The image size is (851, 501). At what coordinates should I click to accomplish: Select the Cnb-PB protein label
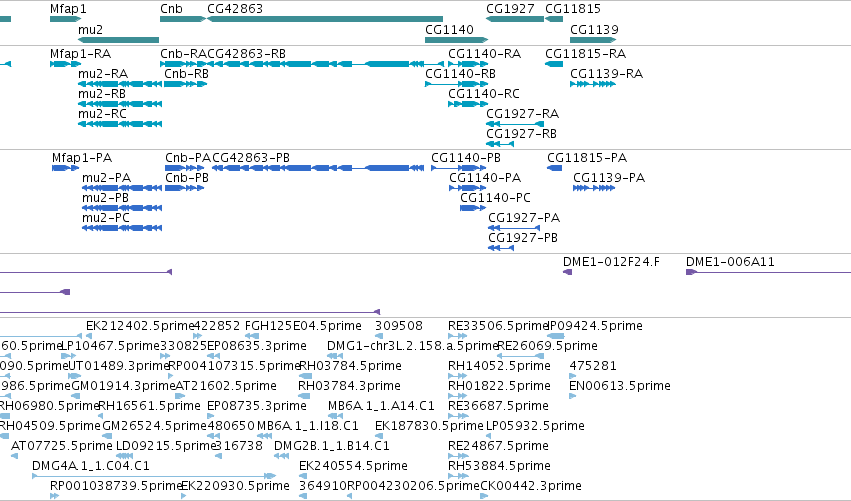pyautogui.click(x=187, y=178)
